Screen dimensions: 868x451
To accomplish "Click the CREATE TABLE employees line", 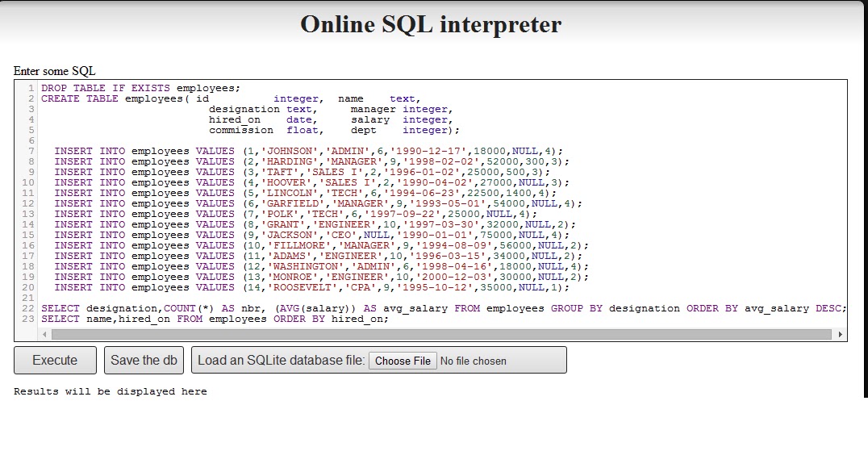I will pyautogui.click(x=231, y=98).
